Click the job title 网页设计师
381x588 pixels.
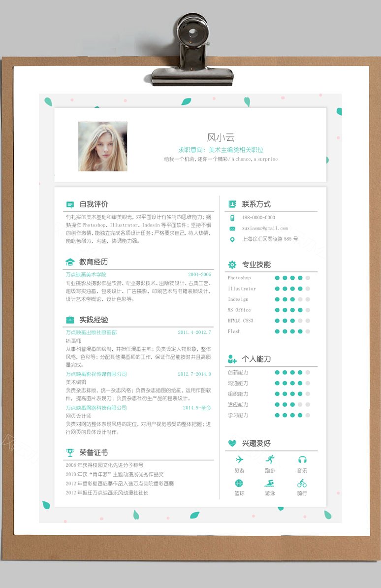(x=79, y=416)
